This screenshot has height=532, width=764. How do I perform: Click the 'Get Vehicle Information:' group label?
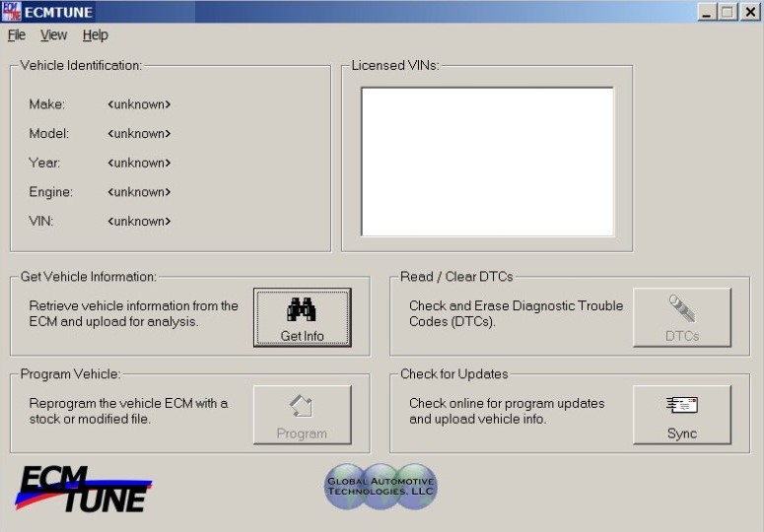click(88, 277)
